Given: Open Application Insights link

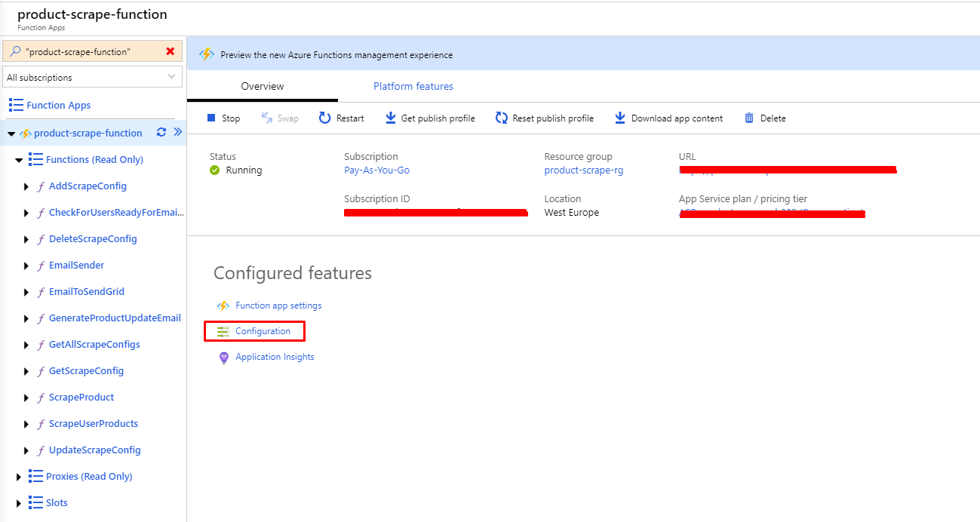Looking at the screenshot, I should tap(275, 357).
